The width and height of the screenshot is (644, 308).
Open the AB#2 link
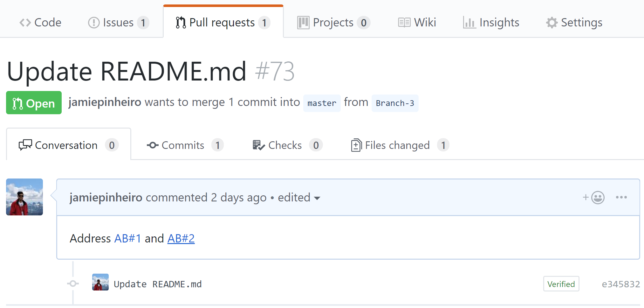pos(181,238)
